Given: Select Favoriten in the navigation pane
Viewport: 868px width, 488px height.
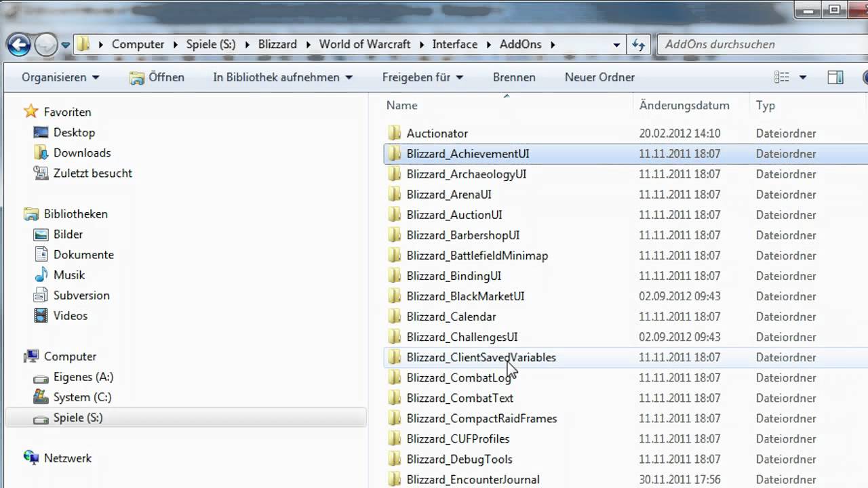Looking at the screenshot, I should pyautogui.click(x=67, y=113).
